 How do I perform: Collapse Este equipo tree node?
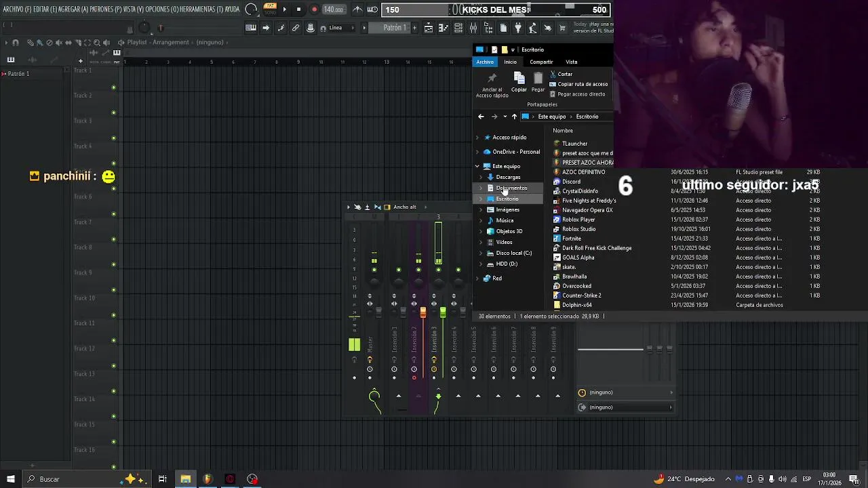point(477,166)
